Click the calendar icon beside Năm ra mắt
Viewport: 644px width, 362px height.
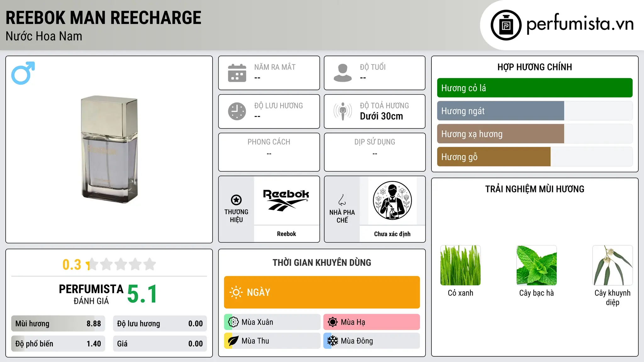coord(237,73)
